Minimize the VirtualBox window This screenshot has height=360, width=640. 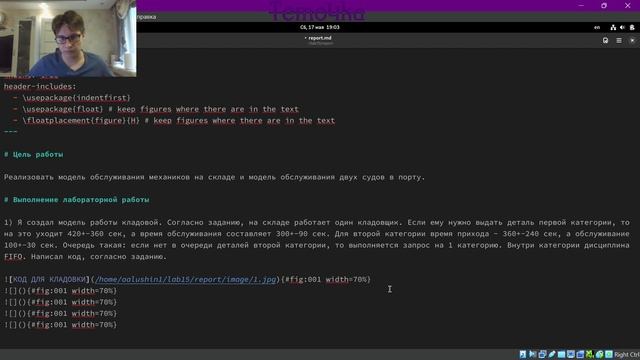581,6
